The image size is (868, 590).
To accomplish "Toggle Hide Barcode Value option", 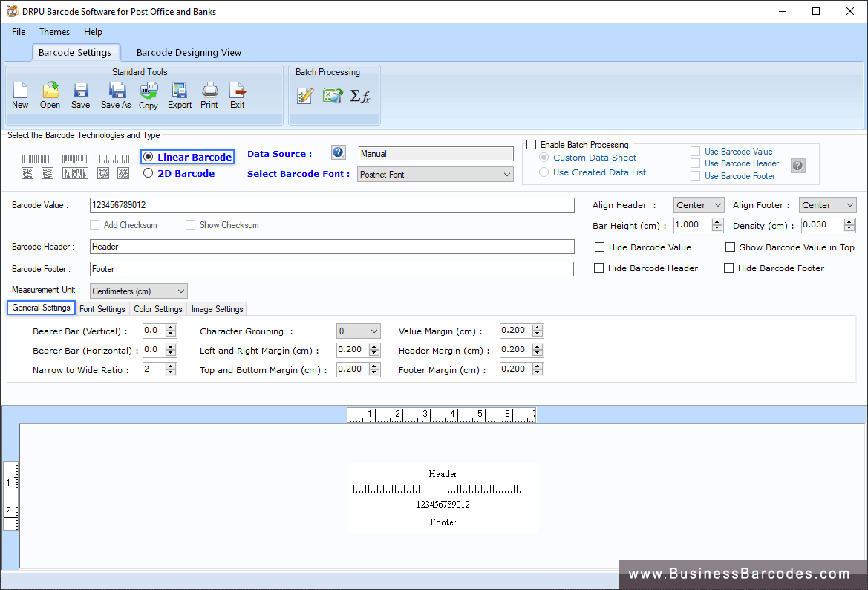I will tap(600, 247).
